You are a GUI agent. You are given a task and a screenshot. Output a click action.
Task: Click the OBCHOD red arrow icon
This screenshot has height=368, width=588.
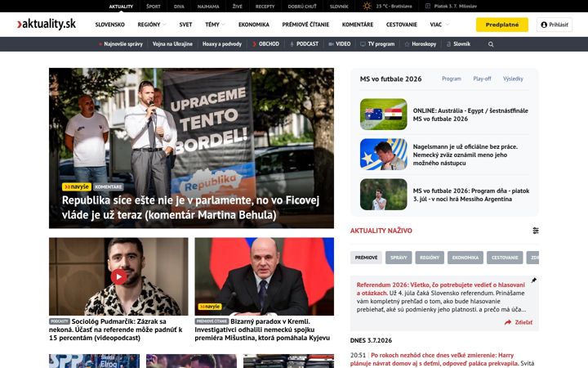[254, 44]
